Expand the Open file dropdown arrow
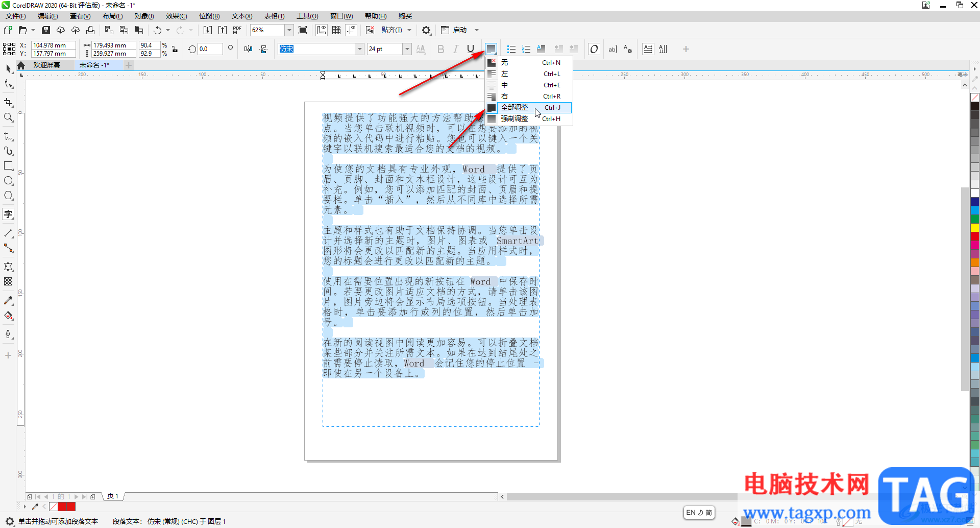Viewport: 980px width, 528px height. point(33,30)
